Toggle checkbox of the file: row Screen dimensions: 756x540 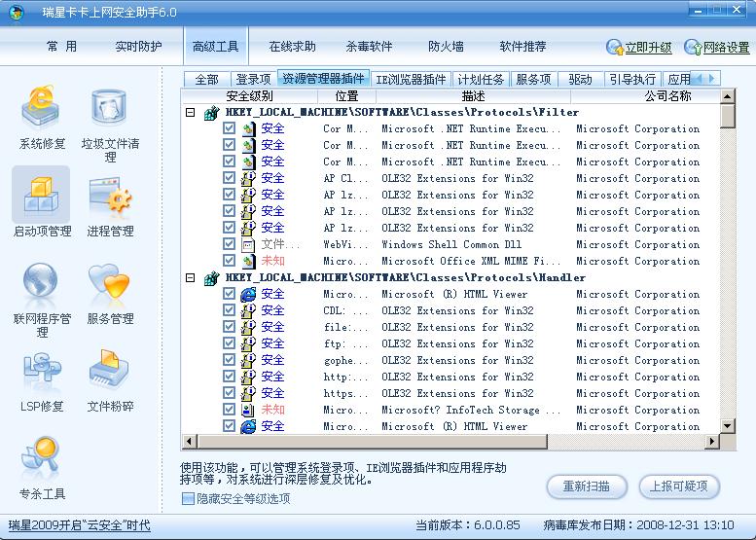coord(229,326)
